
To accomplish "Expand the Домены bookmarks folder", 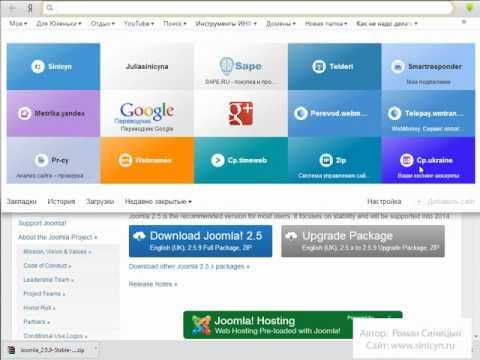I will point(281,24).
